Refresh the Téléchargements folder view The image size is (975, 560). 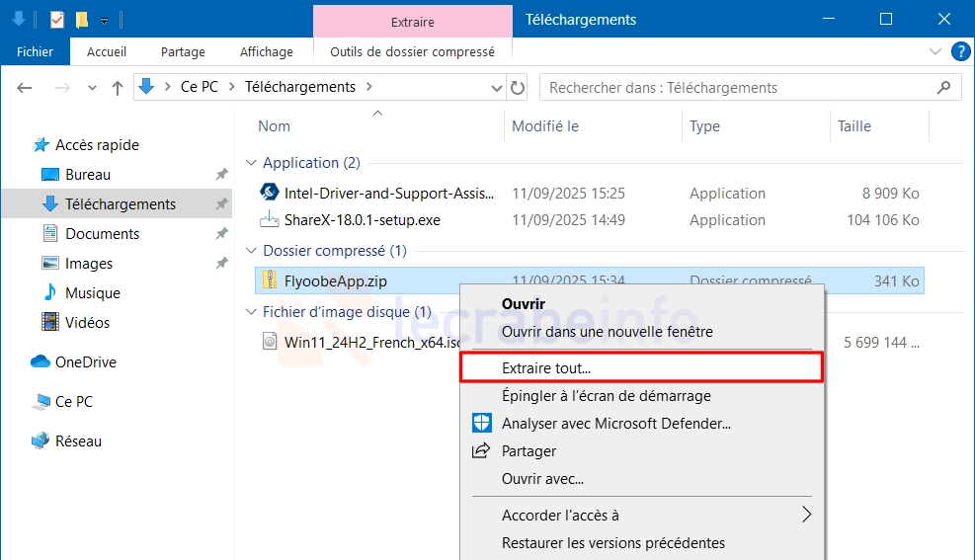[518, 88]
